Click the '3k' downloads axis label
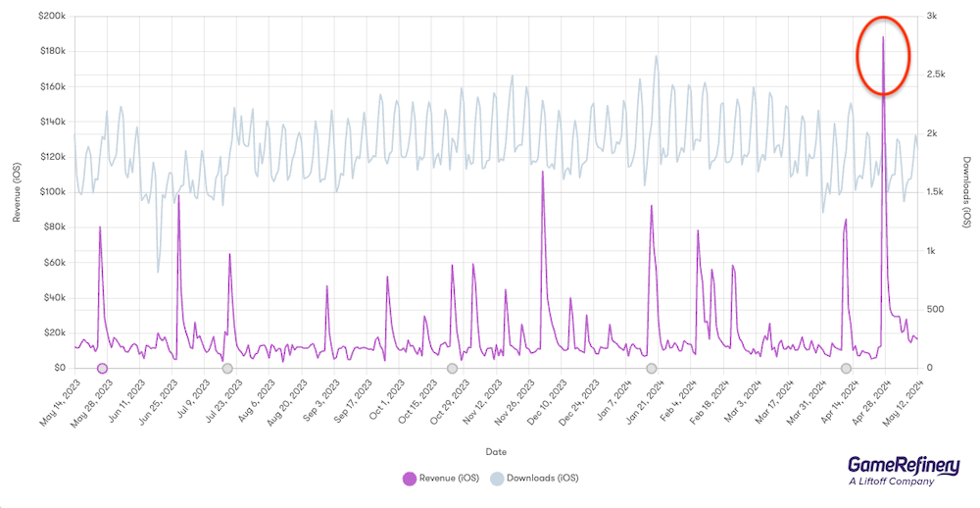 point(931,16)
